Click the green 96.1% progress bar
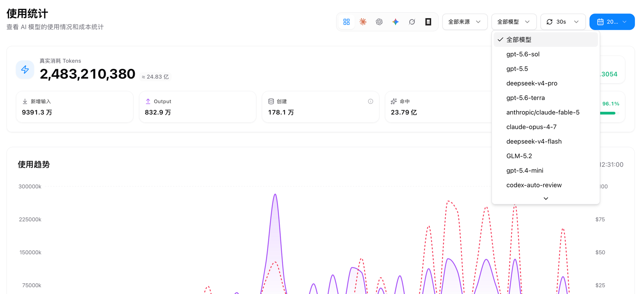644x294 pixels. [608, 113]
